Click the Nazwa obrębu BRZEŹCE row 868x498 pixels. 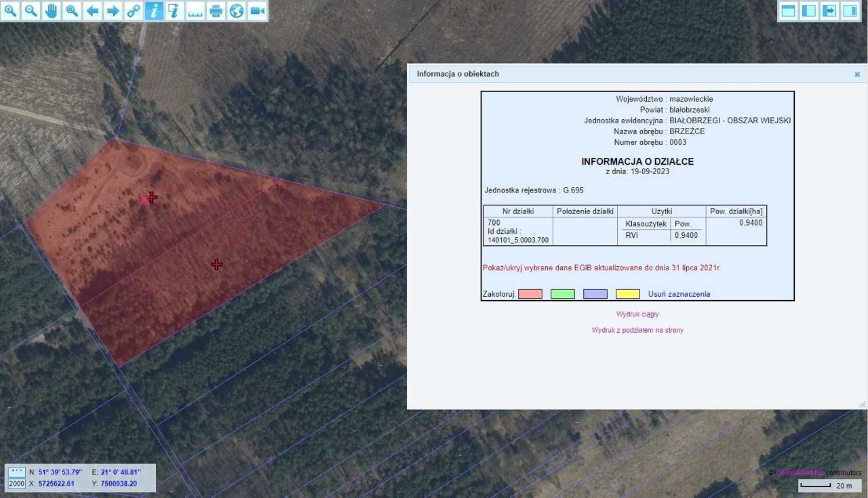tap(659, 131)
